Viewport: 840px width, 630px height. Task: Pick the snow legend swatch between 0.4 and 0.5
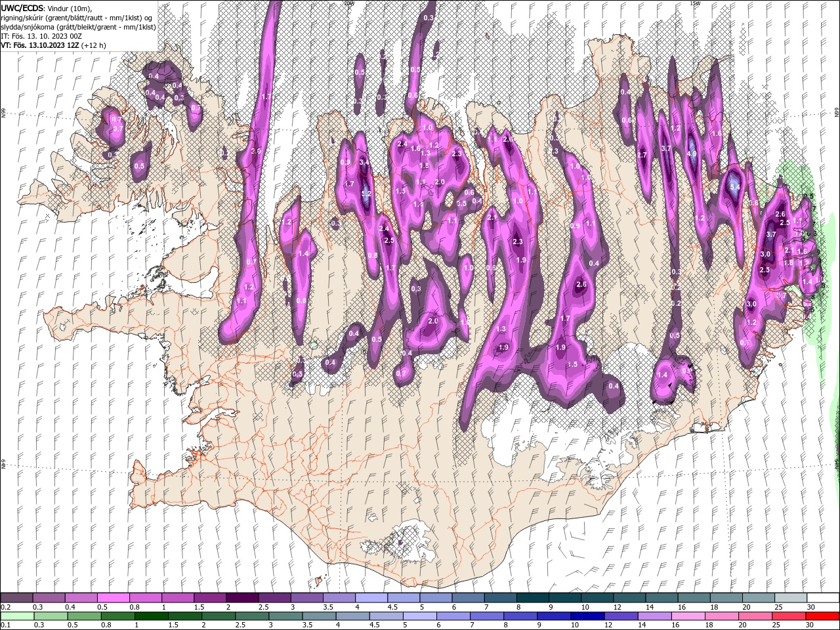click(x=81, y=598)
